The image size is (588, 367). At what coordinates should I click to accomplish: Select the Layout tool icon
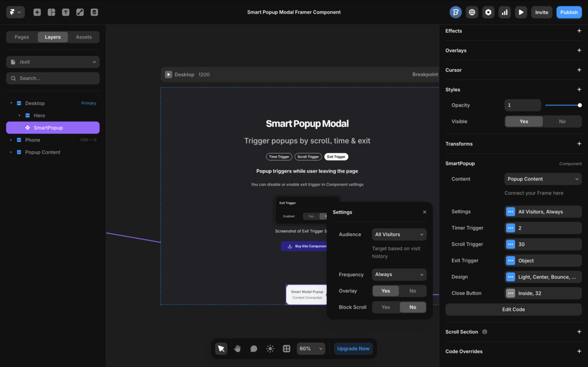[x=51, y=12]
